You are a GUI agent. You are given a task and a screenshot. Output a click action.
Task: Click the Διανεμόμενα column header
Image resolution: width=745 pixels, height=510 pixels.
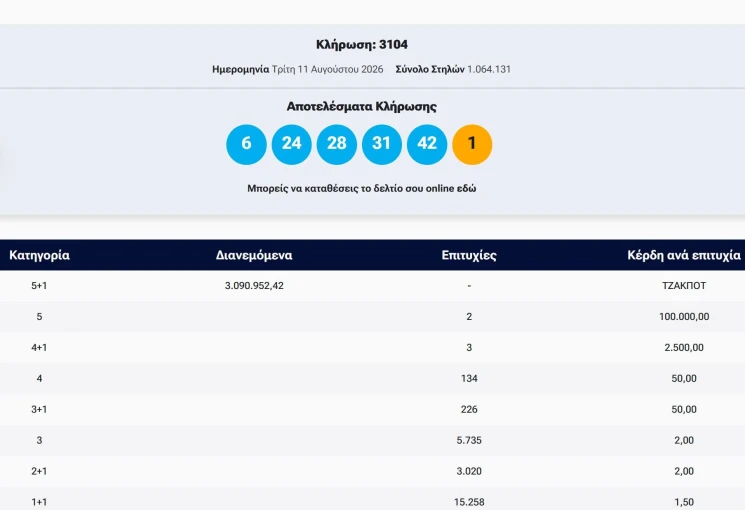pos(254,255)
